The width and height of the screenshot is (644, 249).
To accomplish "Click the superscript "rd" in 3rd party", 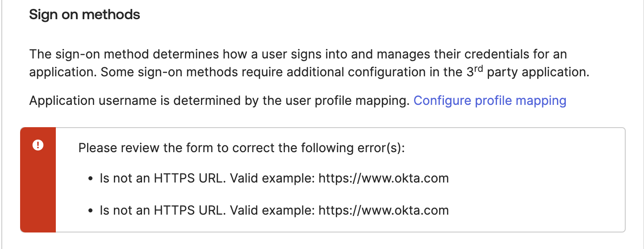I will tap(478, 69).
